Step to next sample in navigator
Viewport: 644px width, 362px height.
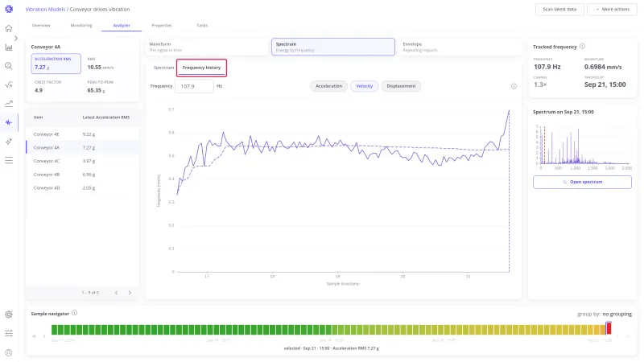(617, 336)
